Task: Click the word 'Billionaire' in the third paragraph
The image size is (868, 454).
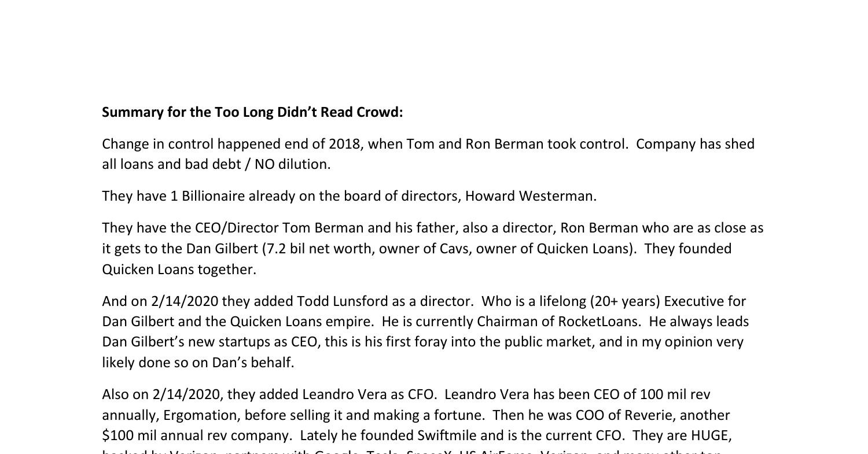Action: (214, 196)
